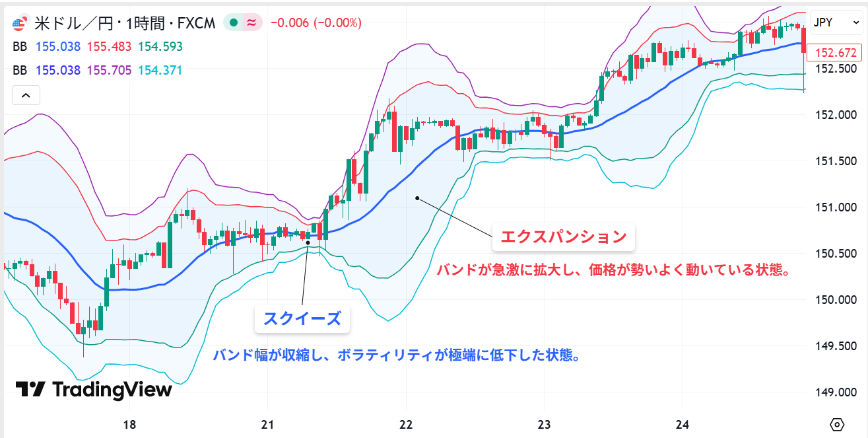The width and height of the screenshot is (868, 438).
Task: Select the first BB indicator legend
Action: click(x=20, y=47)
